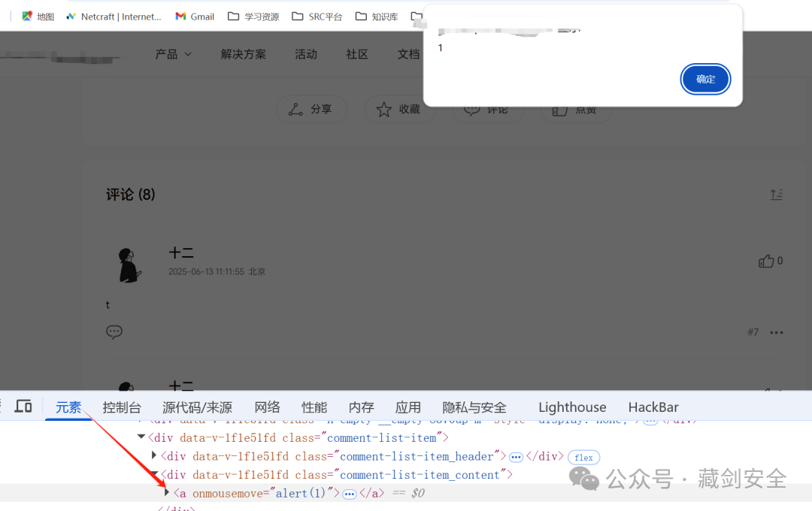Open the 解决方案 link
The height and width of the screenshot is (511, 812).
(244, 53)
